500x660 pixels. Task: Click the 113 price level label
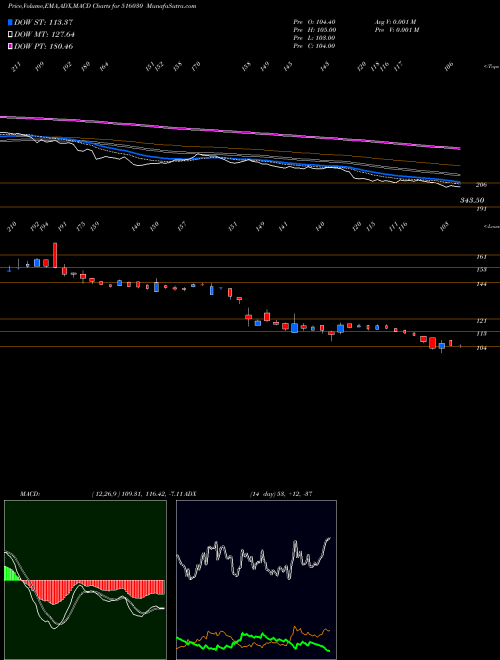(x=481, y=333)
